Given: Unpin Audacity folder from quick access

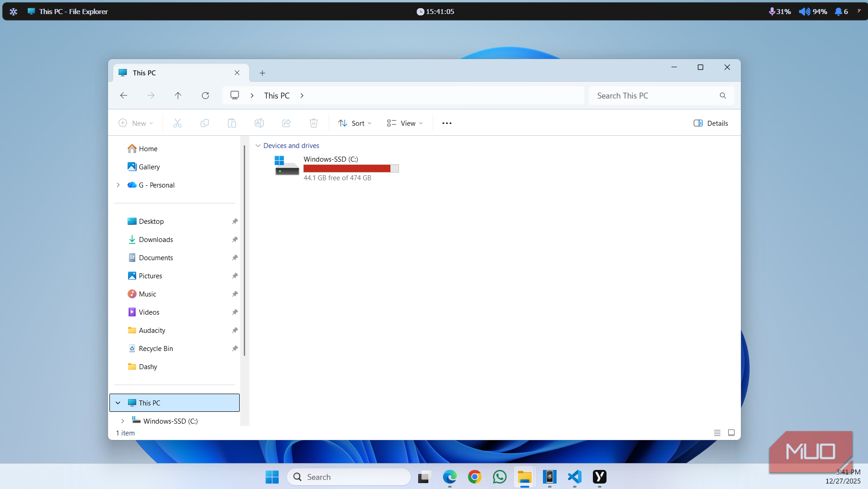Looking at the screenshot, I should coord(235,331).
